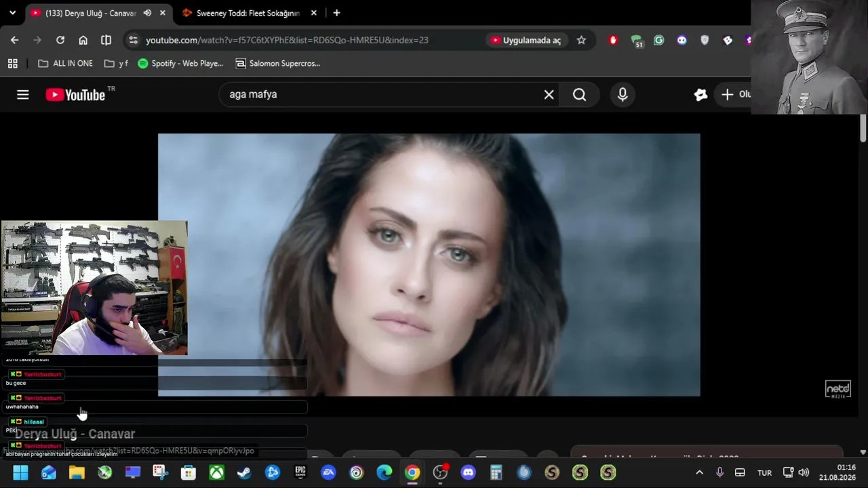The width and height of the screenshot is (868, 488).
Task: Mute the Derya Uluğ tab audio
Action: tap(147, 13)
